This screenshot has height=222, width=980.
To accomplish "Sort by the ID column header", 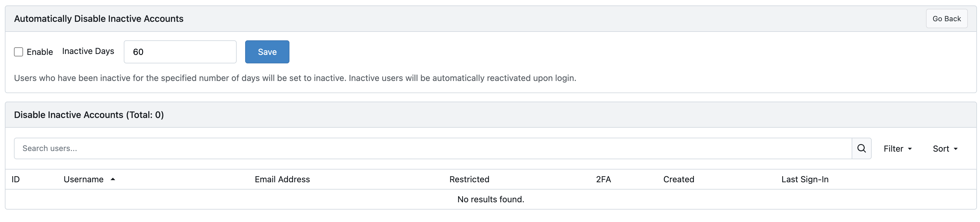I will pyautogui.click(x=15, y=180).
